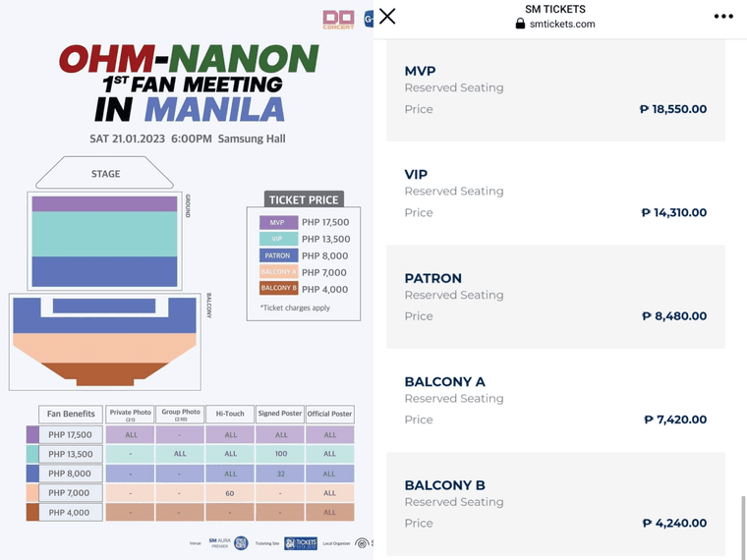The height and width of the screenshot is (560, 747).
Task: Click the local organizer logo
Action: (x=362, y=542)
